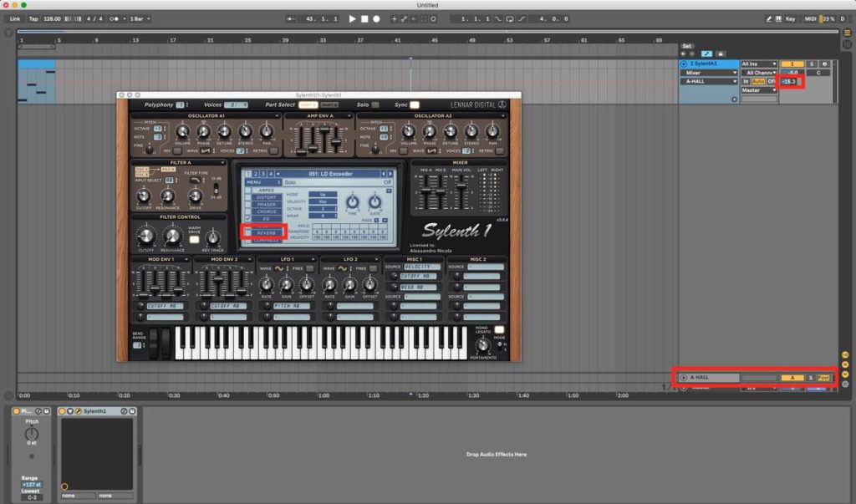The image size is (856, 504).
Task: Activate MIDI mapping mode top right
Action: pyautogui.click(x=811, y=18)
